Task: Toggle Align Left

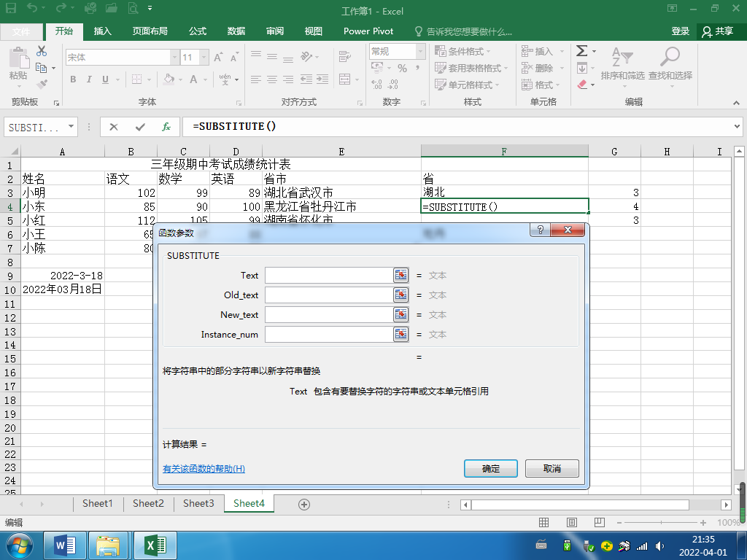Action: (x=256, y=79)
